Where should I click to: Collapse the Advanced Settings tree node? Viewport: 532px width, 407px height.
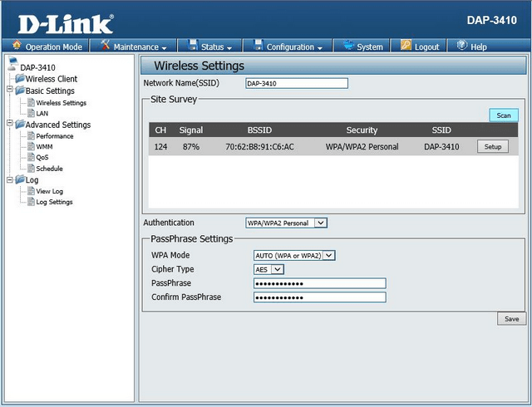[x=8, y=125]
